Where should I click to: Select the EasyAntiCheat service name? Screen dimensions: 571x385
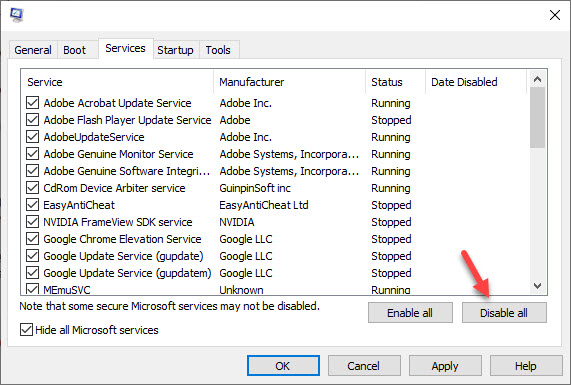click(x=79, y=205)
